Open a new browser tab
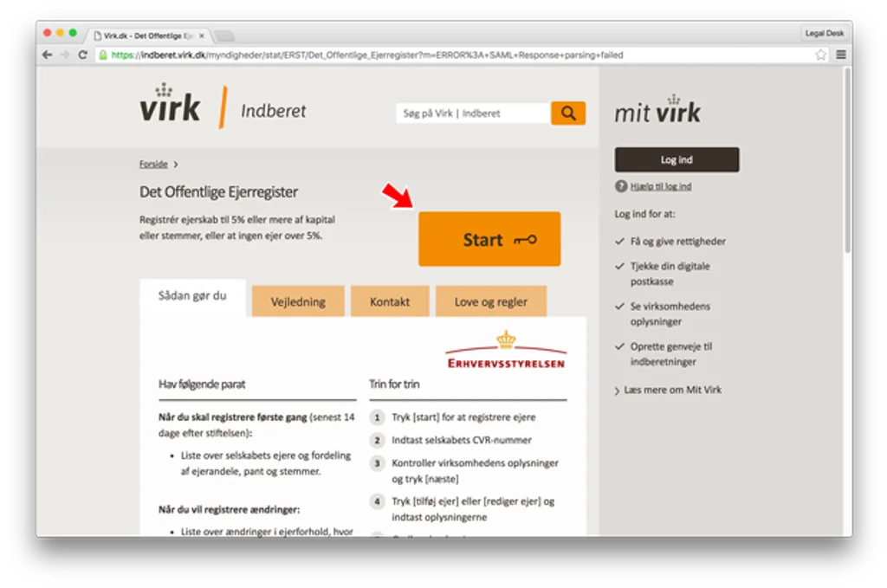This screenshot has width=887, height=588. coord(225,36)
